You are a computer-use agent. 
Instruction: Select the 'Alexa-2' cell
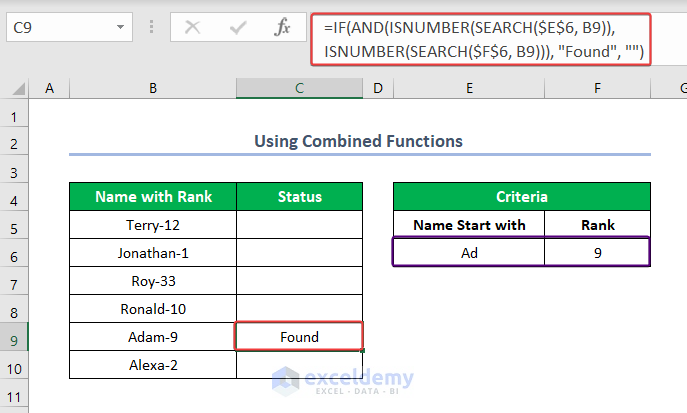[153, 365]
